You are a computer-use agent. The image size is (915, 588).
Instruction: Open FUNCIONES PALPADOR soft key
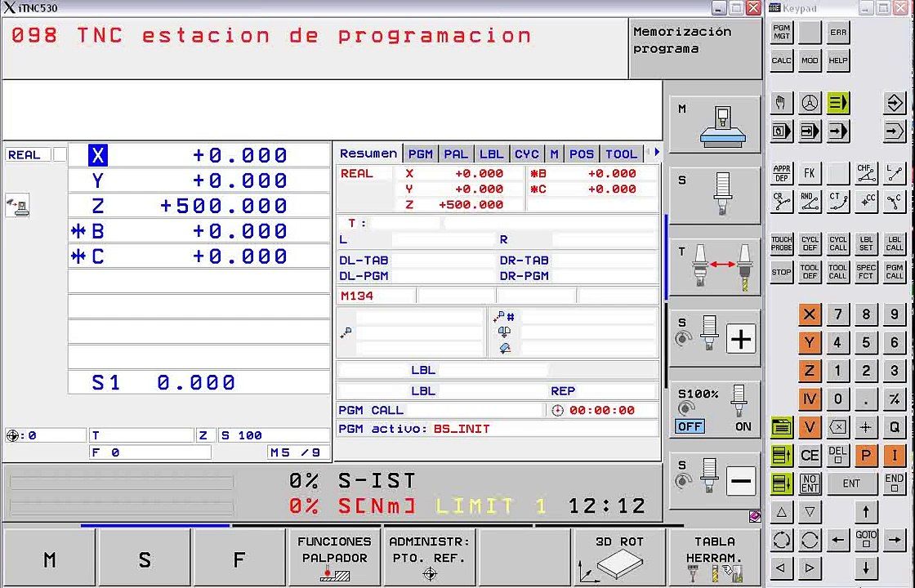pyautogui.click(x=334, y=559)
